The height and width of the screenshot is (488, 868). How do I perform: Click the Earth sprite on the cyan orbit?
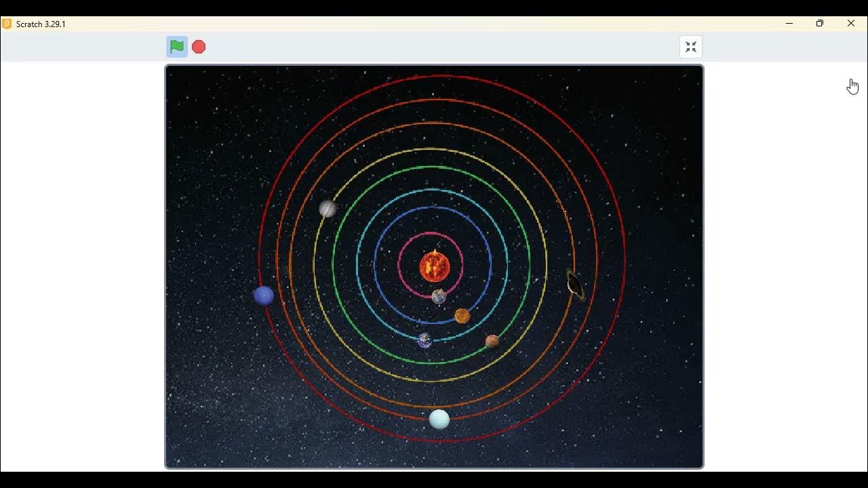pyautogui.click(x=425, y=340)
